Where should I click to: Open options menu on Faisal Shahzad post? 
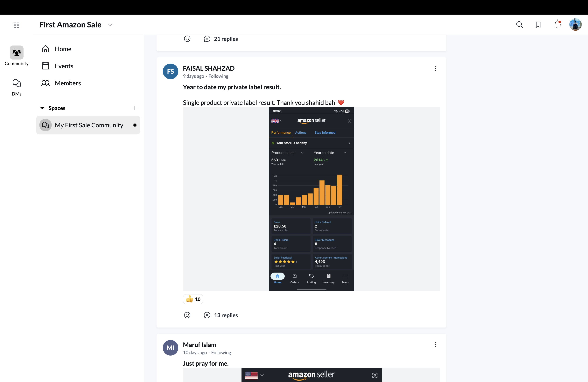tap(435, 68)
